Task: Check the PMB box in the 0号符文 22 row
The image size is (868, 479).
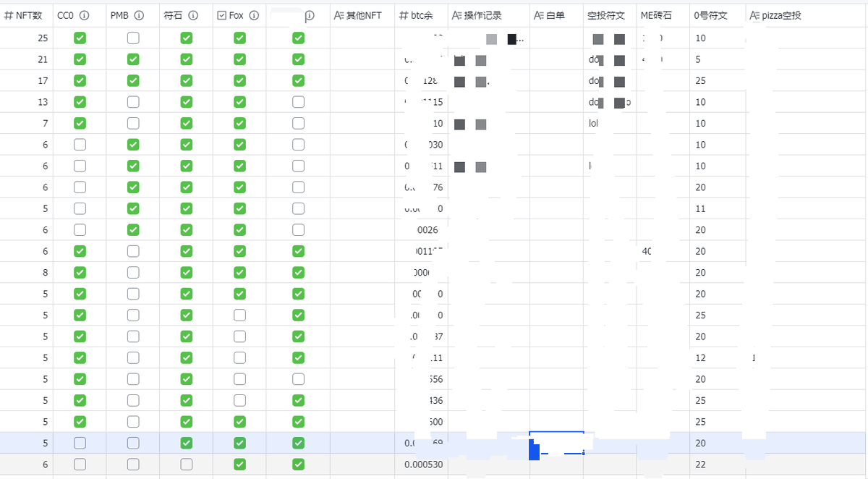Action: pos(133,464)
